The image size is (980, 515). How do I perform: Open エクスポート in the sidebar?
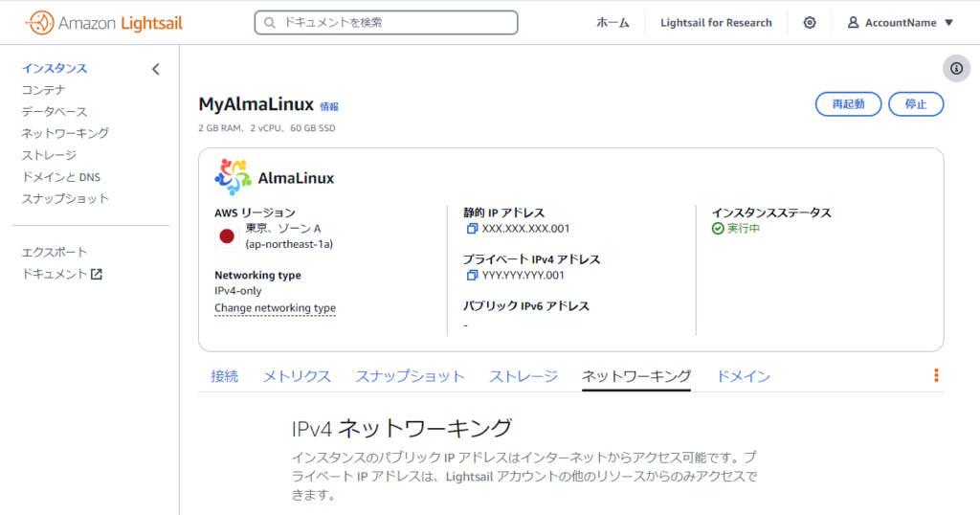click(x=55, y=252)
